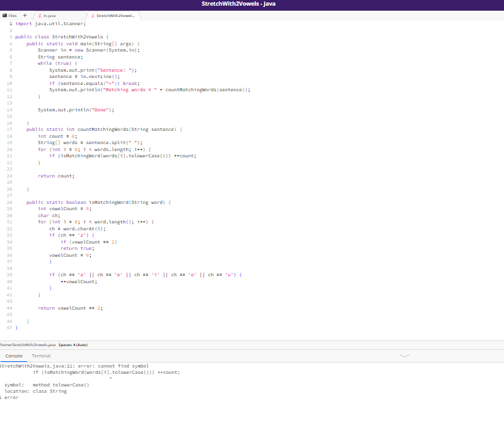Click the ++vowelCount; statement
504x433 pixels.
(x=79, y=281)
